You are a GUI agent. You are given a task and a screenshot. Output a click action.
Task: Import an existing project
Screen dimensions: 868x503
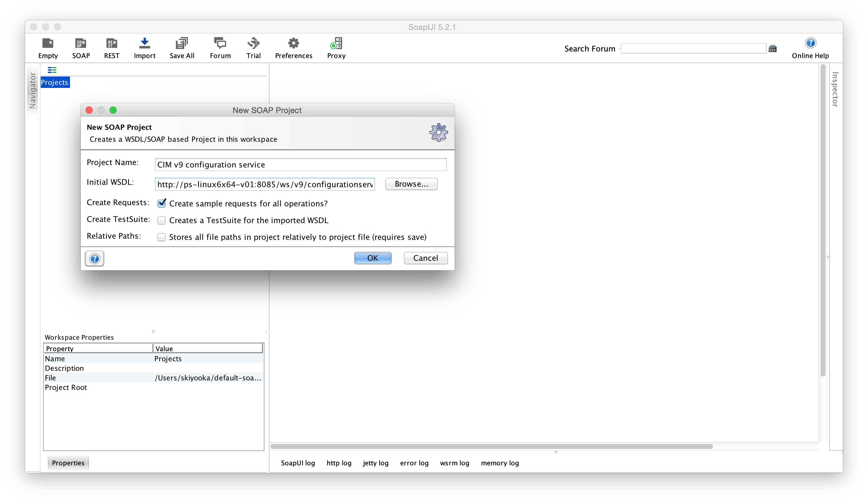144,48
